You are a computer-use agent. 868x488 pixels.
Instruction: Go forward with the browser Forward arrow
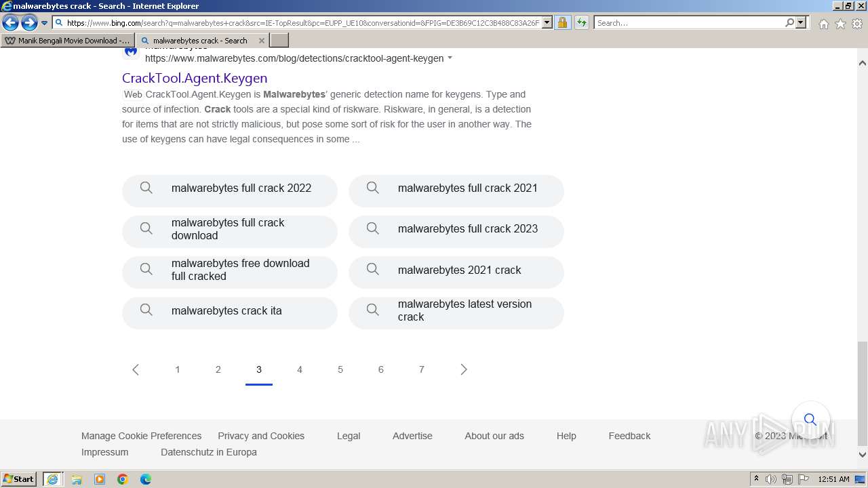click(29, 23)
